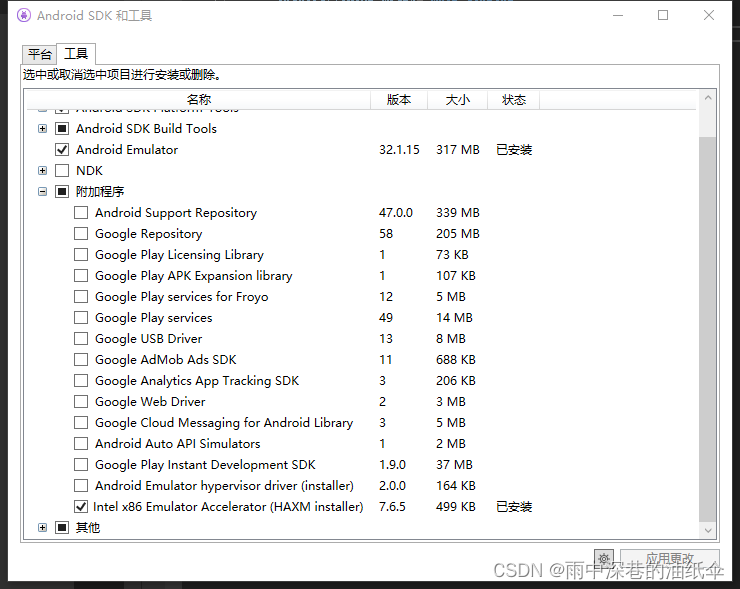Collapse the 附加程序 group
Image resolution: width=740 pixels, height=589 pixels.
pos(42,192)
